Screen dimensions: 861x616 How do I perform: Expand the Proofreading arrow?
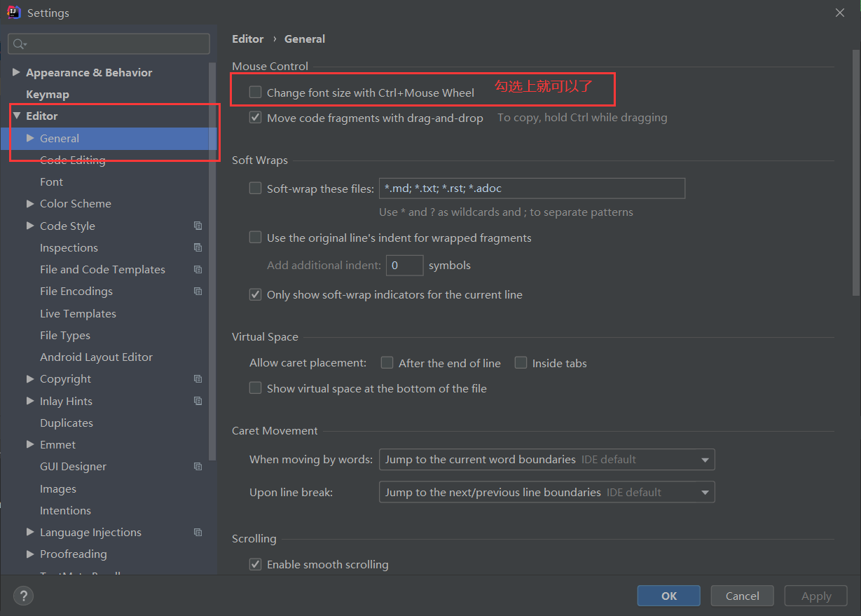point(30,554)
